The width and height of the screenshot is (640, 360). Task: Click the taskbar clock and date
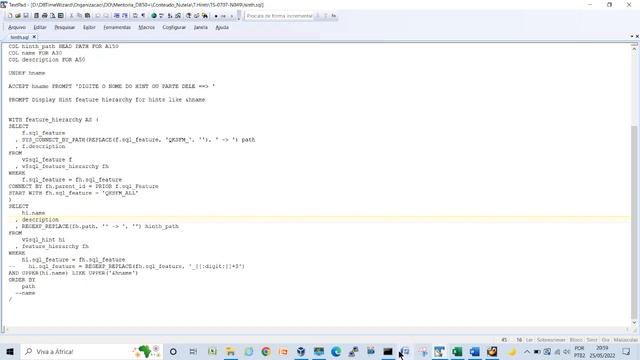pos(602,351)
